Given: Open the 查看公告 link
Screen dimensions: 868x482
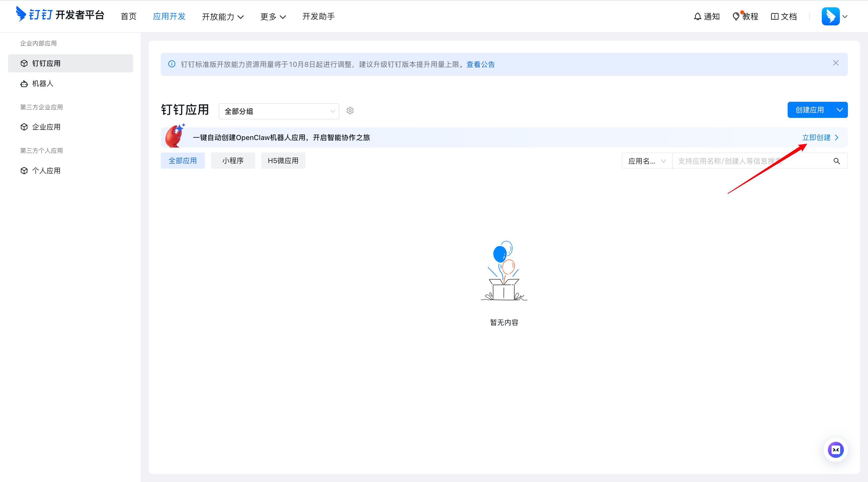Looking at the screenshot, I should click(x=480, y=64).
